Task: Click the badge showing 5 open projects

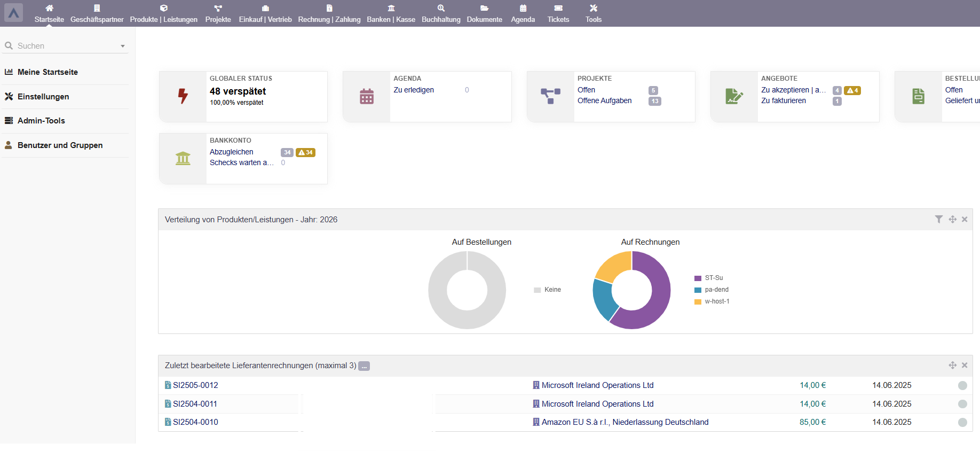Action: coord(653,90)
